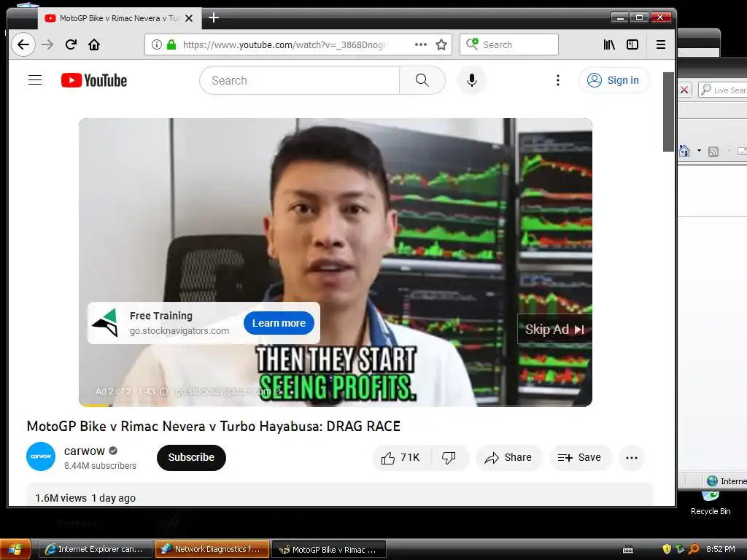Click the Firefox forward arrow

click(x=47, y=44)
